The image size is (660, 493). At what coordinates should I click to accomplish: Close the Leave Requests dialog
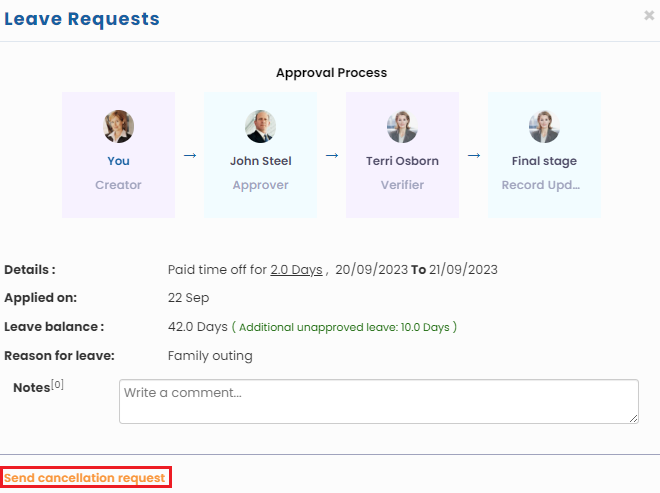[x=649, y=16]
